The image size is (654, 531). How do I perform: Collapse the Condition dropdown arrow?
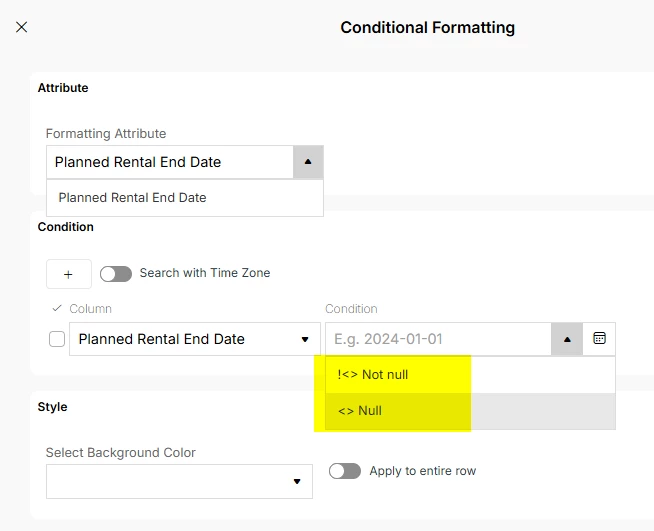pos(567,339)
